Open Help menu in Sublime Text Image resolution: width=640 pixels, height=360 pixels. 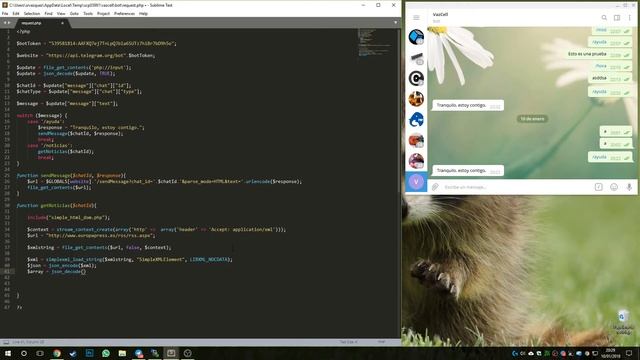coord(143,13)
